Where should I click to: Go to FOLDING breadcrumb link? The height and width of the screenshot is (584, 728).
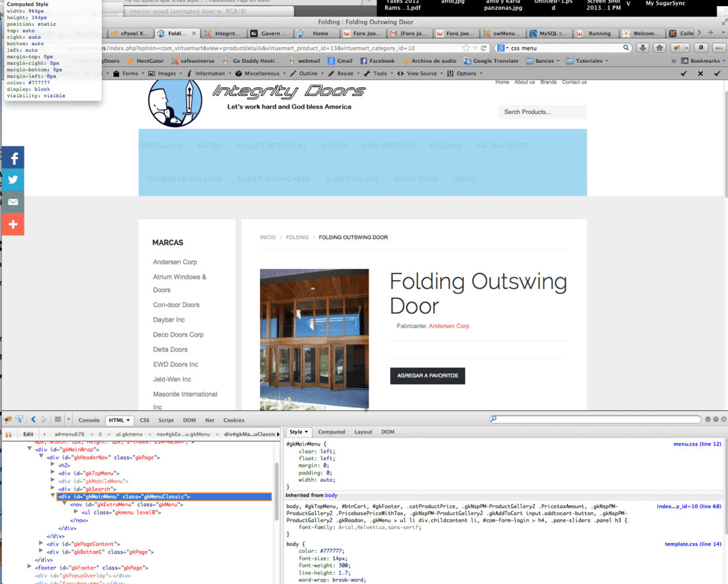tap(297, 238)
